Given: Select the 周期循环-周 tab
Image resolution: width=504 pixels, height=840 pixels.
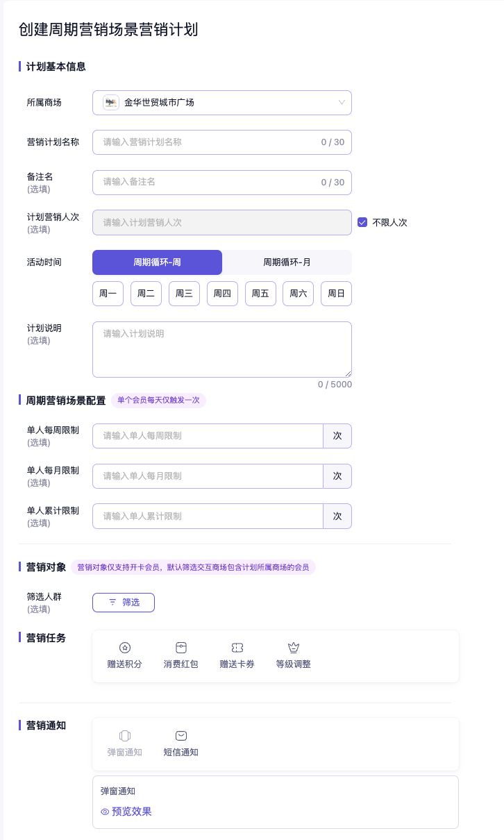Looking at the screenshot, I should [157, 262].
